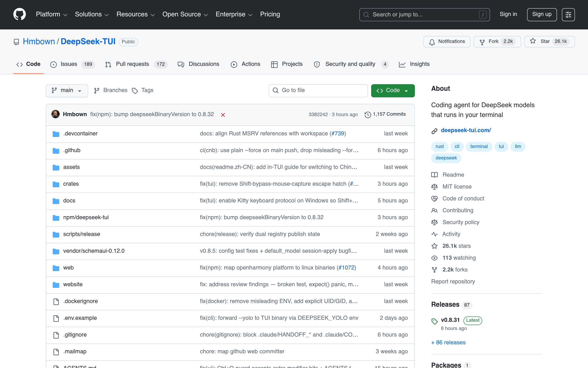588x368 pixels.
Task: Click the Sign in link
Action: click(x=508, y=14)
